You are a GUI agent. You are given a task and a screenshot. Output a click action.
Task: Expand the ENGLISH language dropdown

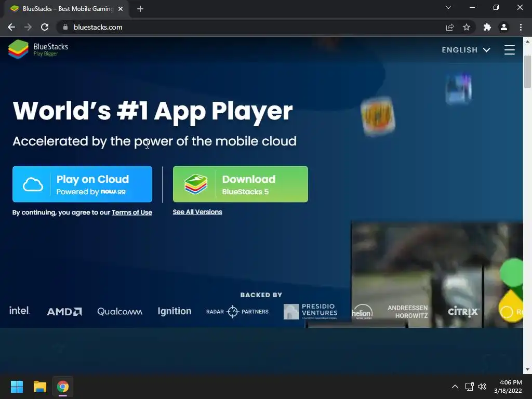coord(466,50)
